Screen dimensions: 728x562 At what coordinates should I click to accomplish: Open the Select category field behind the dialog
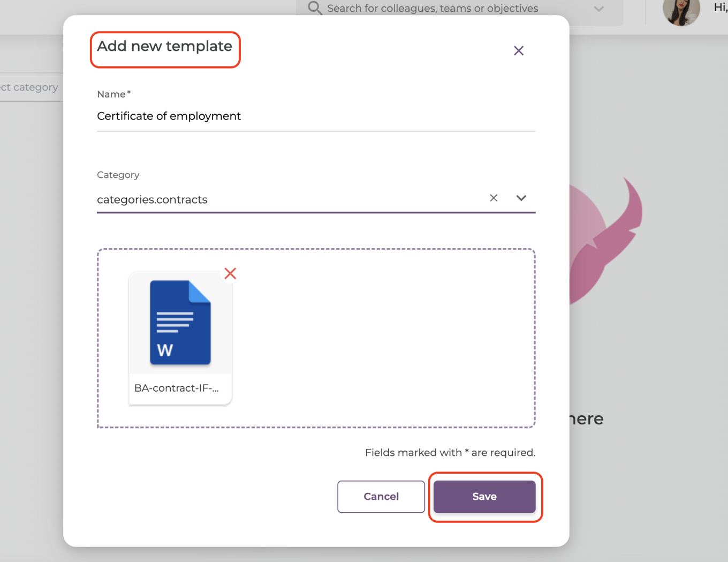pyautogui.click(x=29, y=87)
